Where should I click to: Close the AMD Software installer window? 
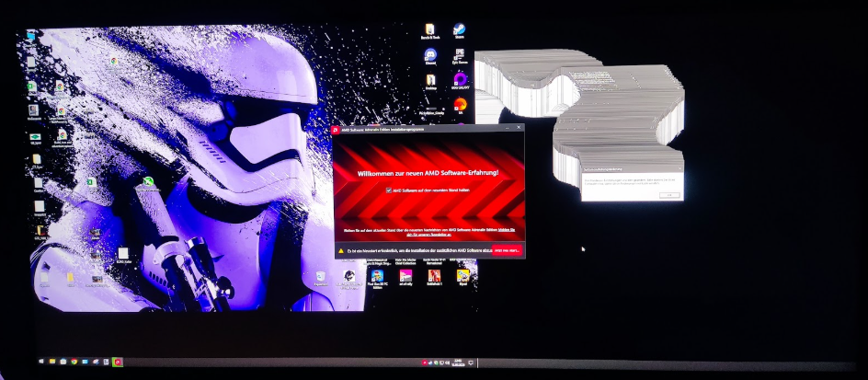[x=519, y=127]
